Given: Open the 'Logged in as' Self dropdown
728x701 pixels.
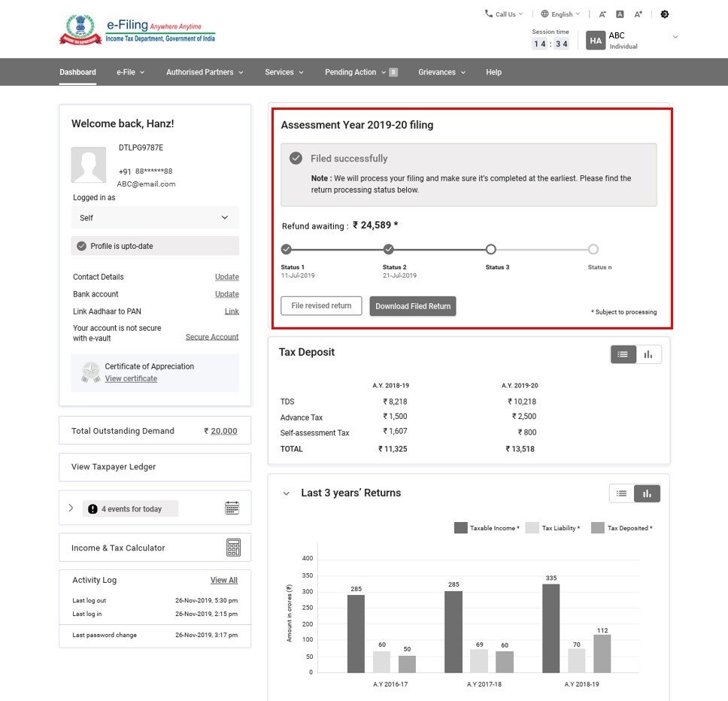Looking at the screenshot, I should [x=156, y=217].
